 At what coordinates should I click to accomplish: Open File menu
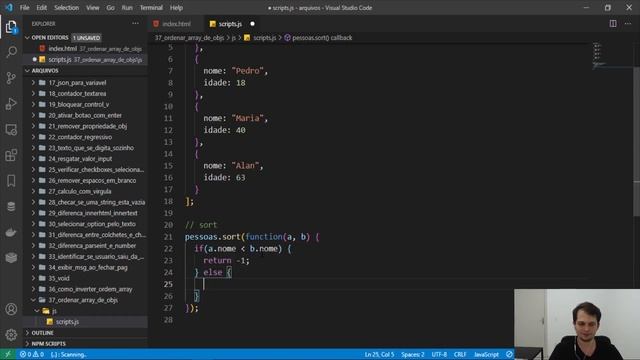point(24,7)
